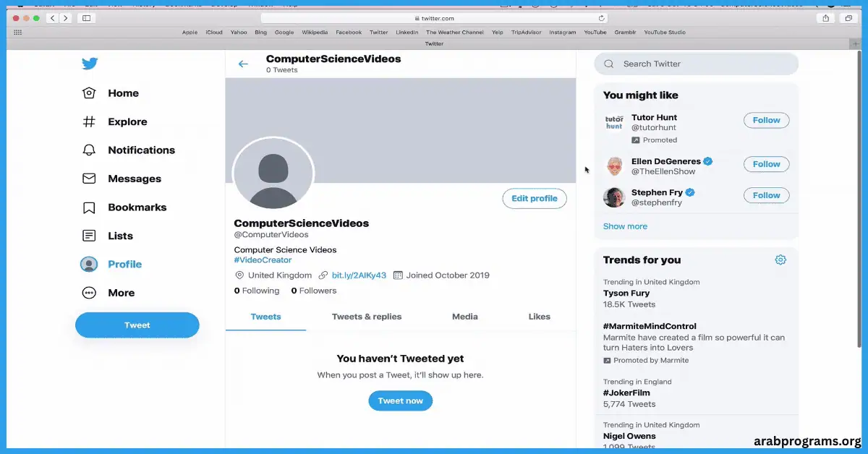The width and height of the screenshot is (868, 454).
Task: Open the LinkedIn favorites bookmark
Action: pos(407,33)
